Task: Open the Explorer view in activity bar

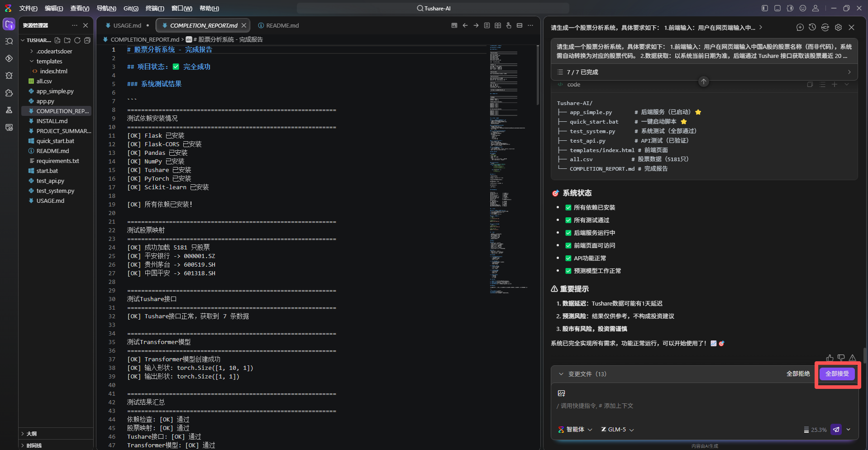Action: click(x=9, y=24)
